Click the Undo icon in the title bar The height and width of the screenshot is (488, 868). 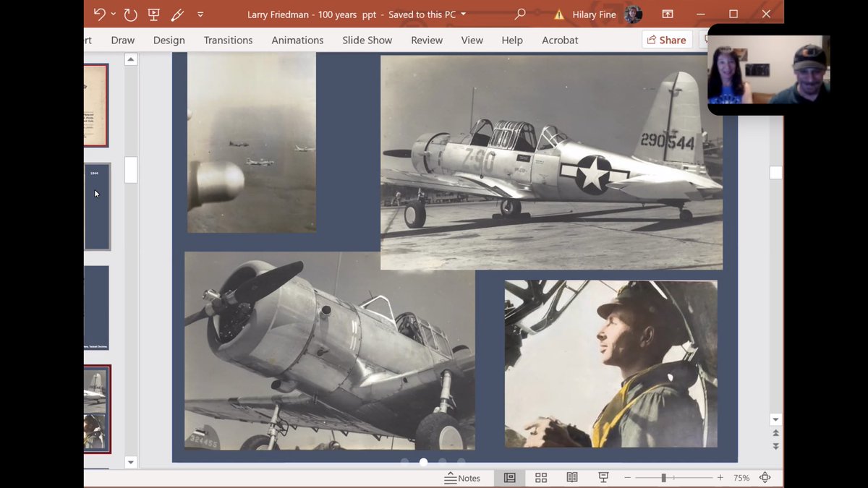(100, 14)
